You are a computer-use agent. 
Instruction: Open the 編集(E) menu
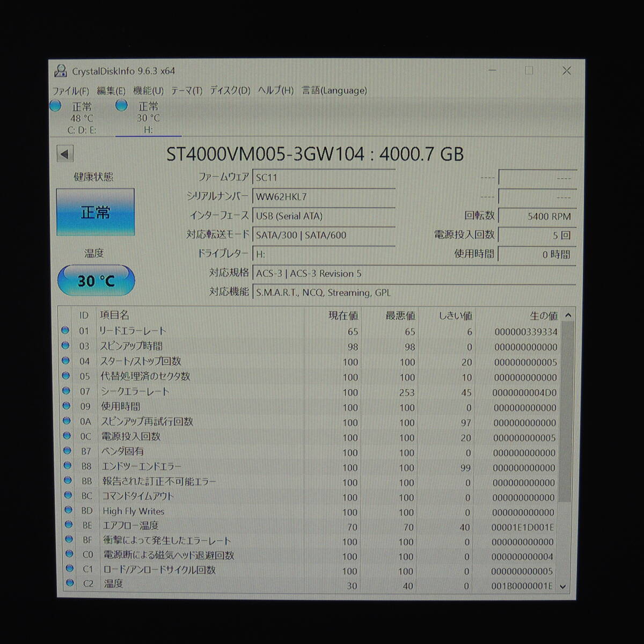[111, 91]
